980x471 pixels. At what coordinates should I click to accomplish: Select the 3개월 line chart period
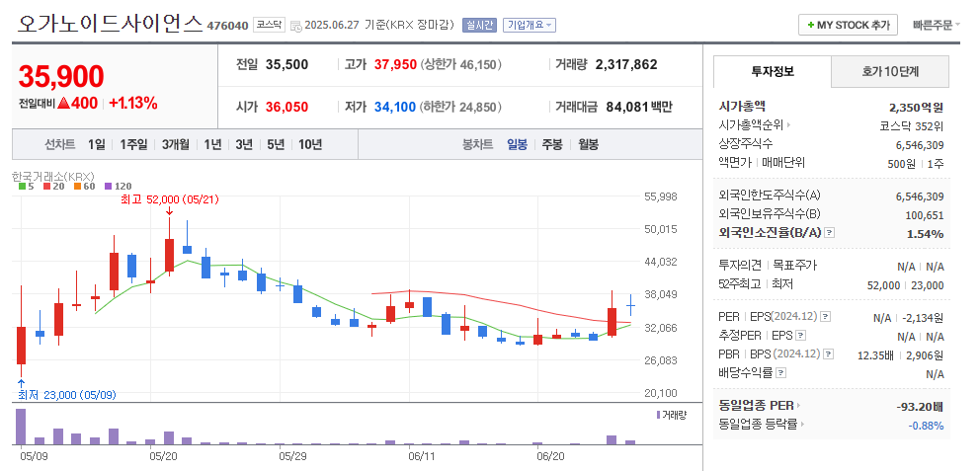click(x=175, y=145)
